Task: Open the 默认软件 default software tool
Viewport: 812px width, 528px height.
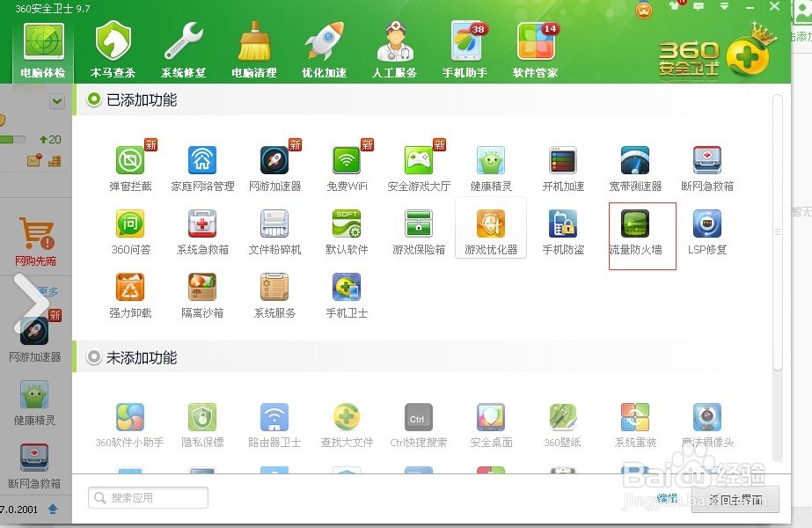Action: [x=347, y=231]
